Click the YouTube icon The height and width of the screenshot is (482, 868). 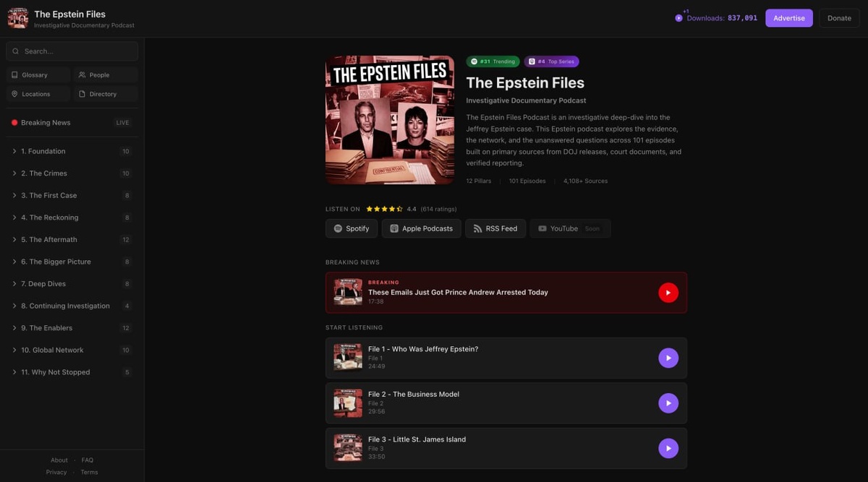[x=542, y=228]
